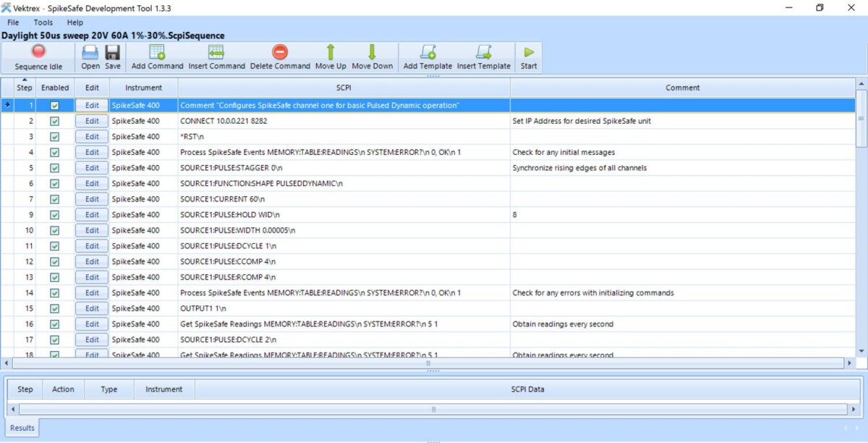Screen dimensions: 868x443
Task: Click the row selector arrow for step 1
Action: coord(7,105)
